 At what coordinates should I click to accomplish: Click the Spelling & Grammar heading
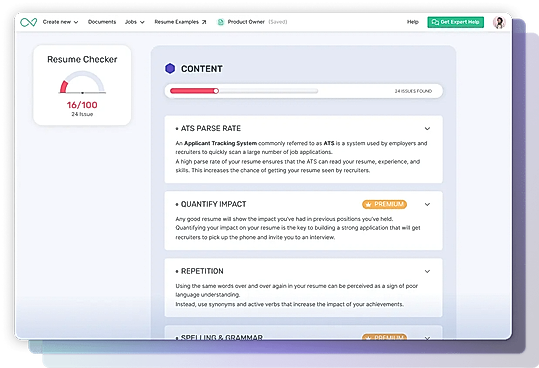tap(222, 337)
